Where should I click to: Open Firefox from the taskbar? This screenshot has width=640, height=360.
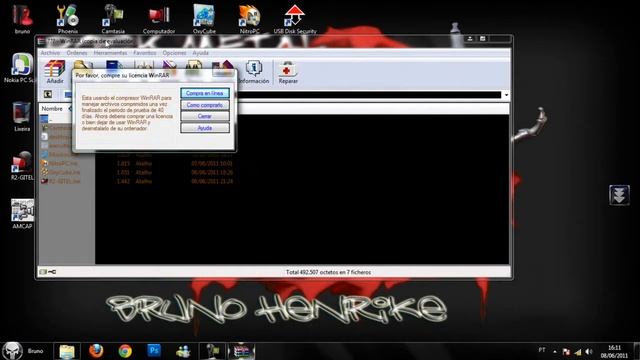click(x=96, y=351)
